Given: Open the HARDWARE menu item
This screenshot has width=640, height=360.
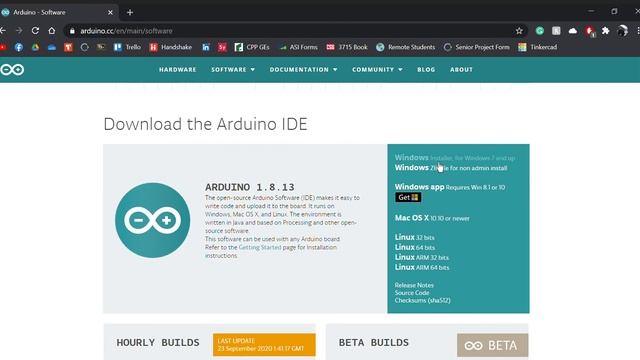Looking at the screenshot, I should (x=178, y=70).
